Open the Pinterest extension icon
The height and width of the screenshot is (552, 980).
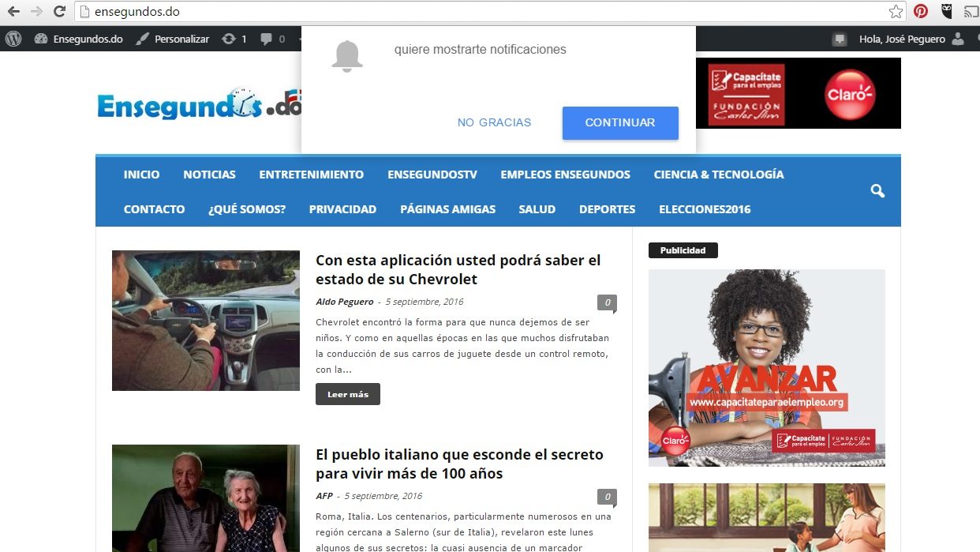point(921,12)
